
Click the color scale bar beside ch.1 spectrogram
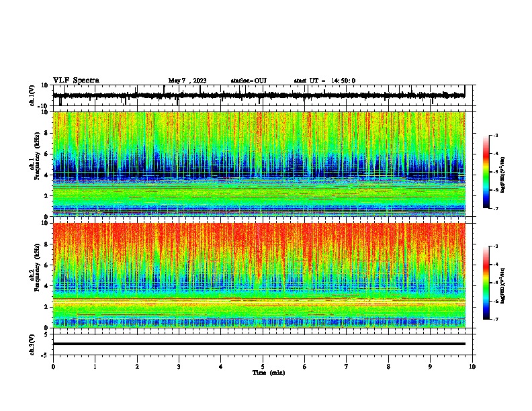point(486,172)
